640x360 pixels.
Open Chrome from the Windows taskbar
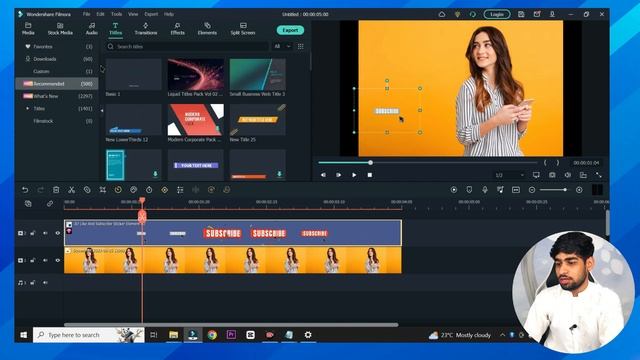tap(212, 335)
